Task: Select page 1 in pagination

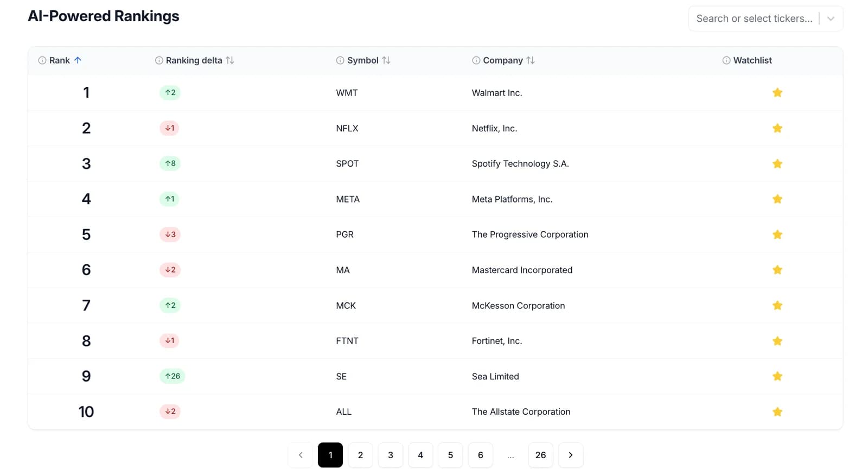Action: tap(330, 455)
